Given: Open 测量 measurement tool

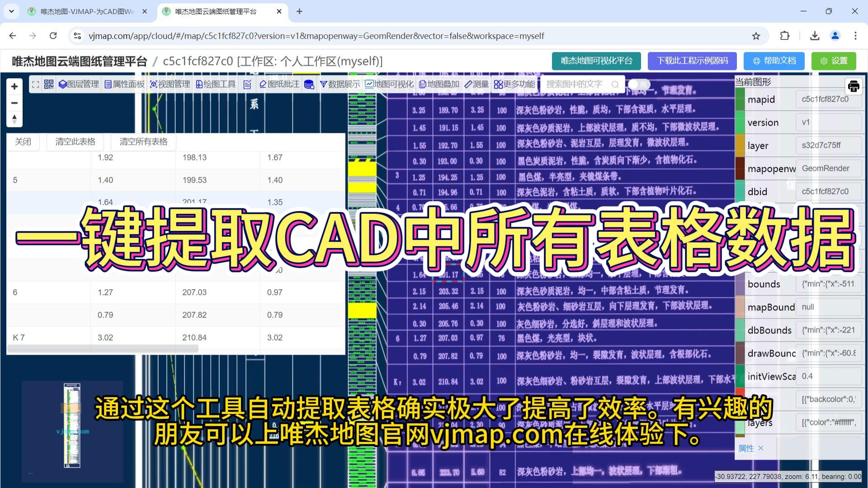Looking at the screenshot, I should 476,84.
